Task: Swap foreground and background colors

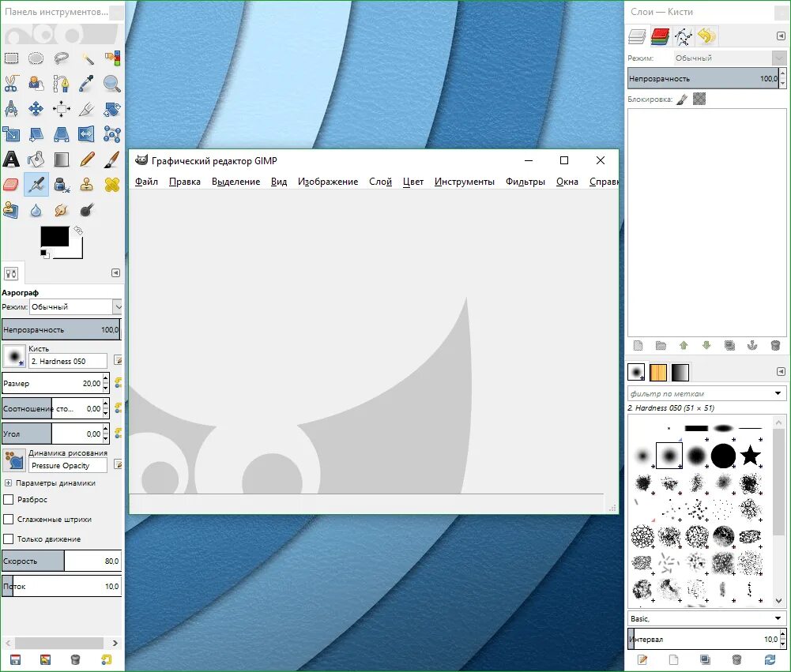Action: tap(77, 231)
